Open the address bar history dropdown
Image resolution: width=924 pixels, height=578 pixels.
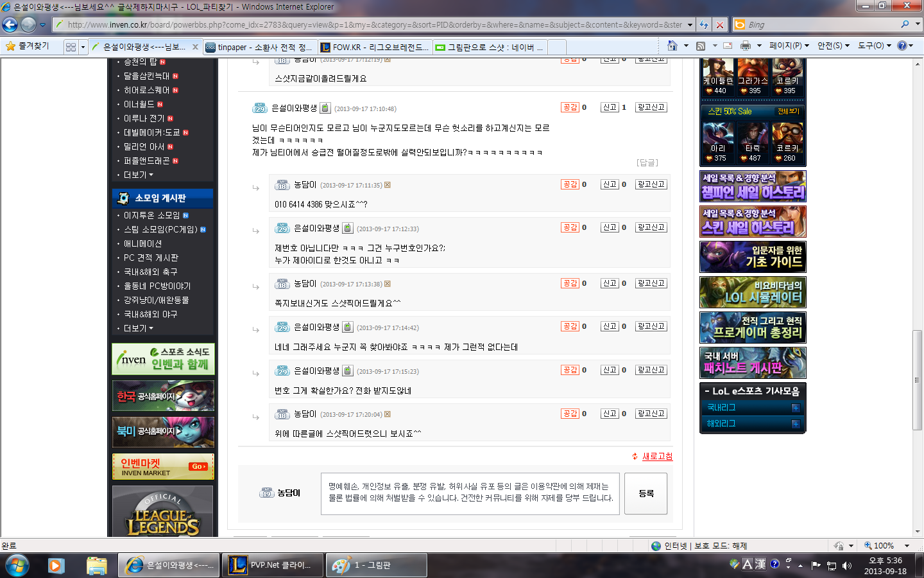click(690, 25)
